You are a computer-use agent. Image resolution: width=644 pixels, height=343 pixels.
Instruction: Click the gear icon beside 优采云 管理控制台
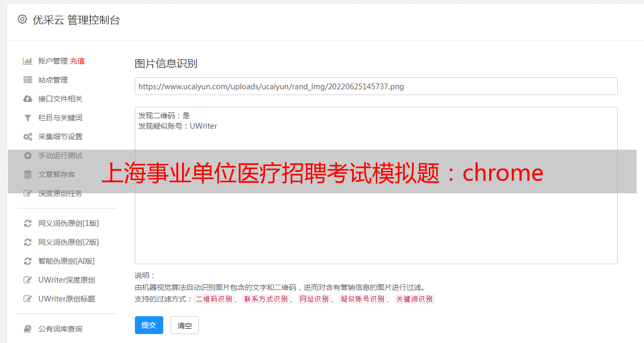click(22, 19)
